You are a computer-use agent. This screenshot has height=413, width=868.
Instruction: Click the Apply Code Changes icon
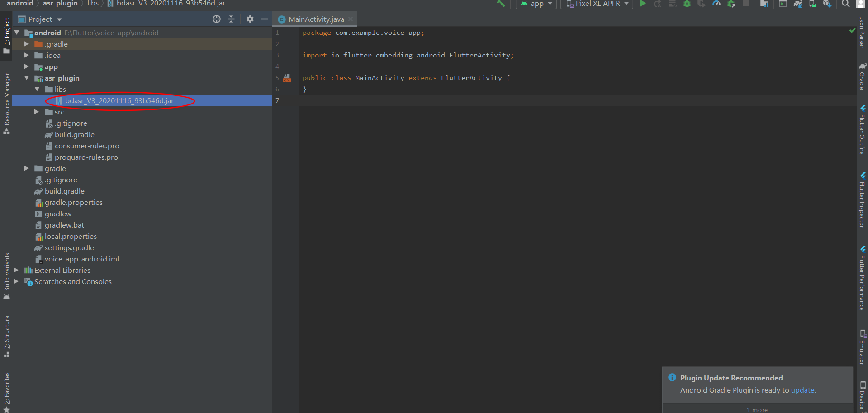tap(673, 4)
